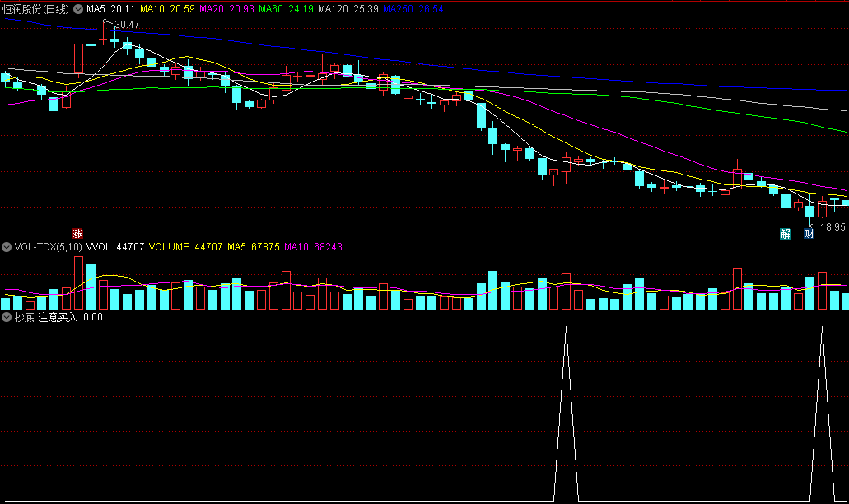Click the 抄底 indicator name

25,317
